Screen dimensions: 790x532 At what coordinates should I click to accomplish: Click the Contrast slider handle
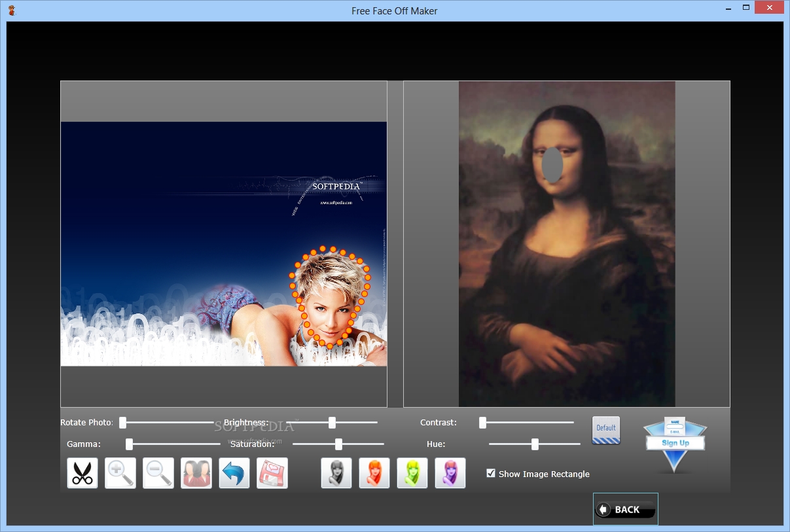[482, 423]
